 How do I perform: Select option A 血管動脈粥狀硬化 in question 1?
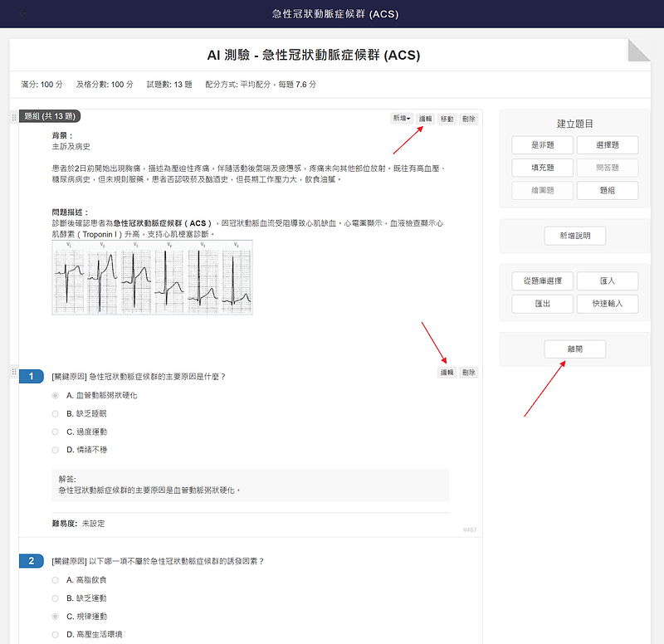(56, 395)
